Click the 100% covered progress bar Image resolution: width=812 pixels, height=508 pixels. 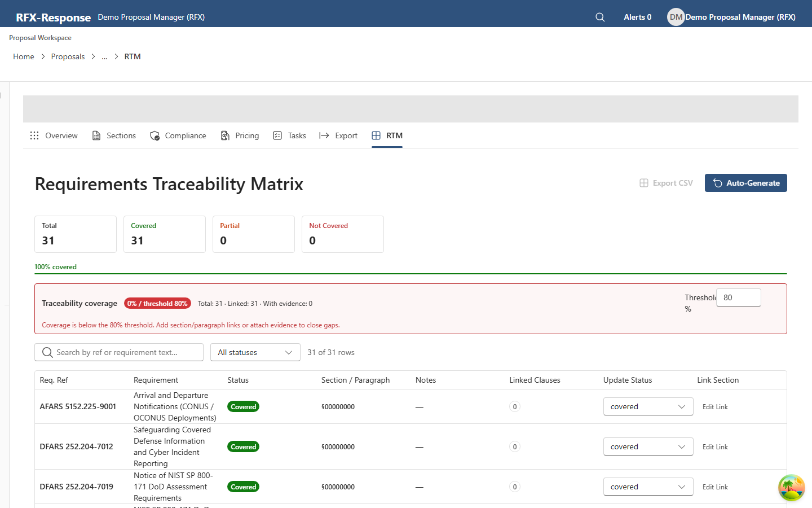(411, 274)
